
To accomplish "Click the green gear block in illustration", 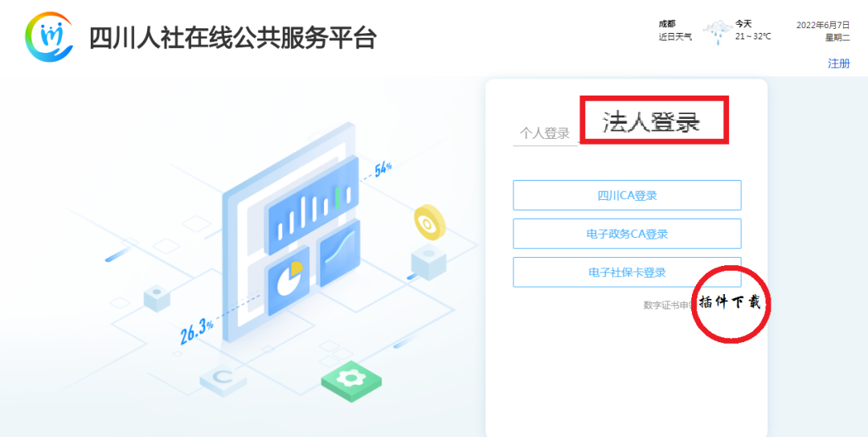I will tap(351, 380).
